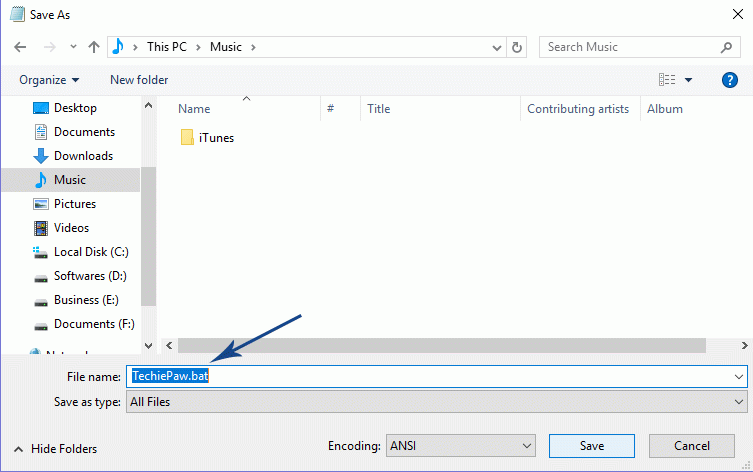The image size is (753, 472).
Task: Open Videos in the navigation pane
Action: tap(71, 228)
